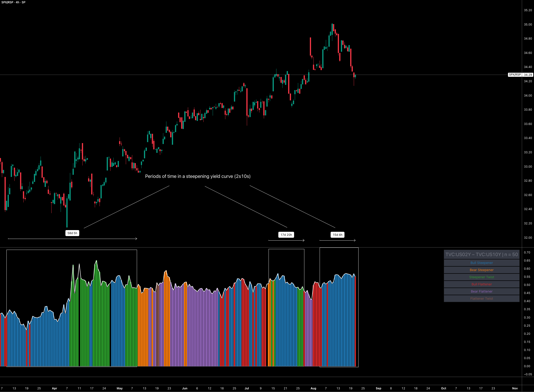Click the Sep label on time axis
This screenshot has width=534, height=392.
(378, 388)
